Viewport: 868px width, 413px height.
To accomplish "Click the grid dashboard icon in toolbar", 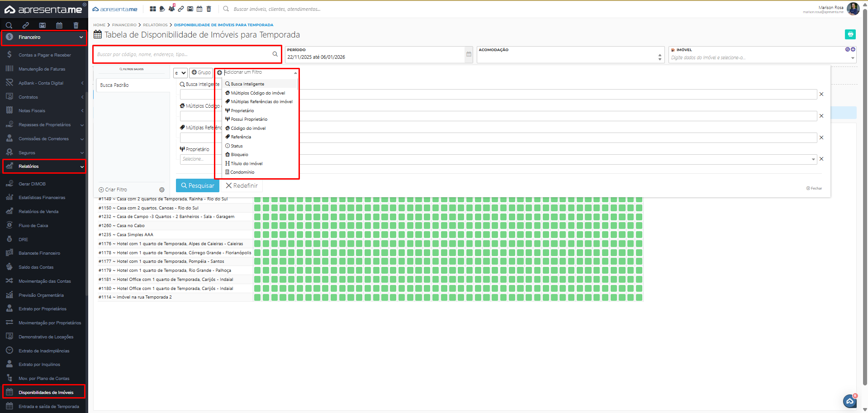I will 152,9.
